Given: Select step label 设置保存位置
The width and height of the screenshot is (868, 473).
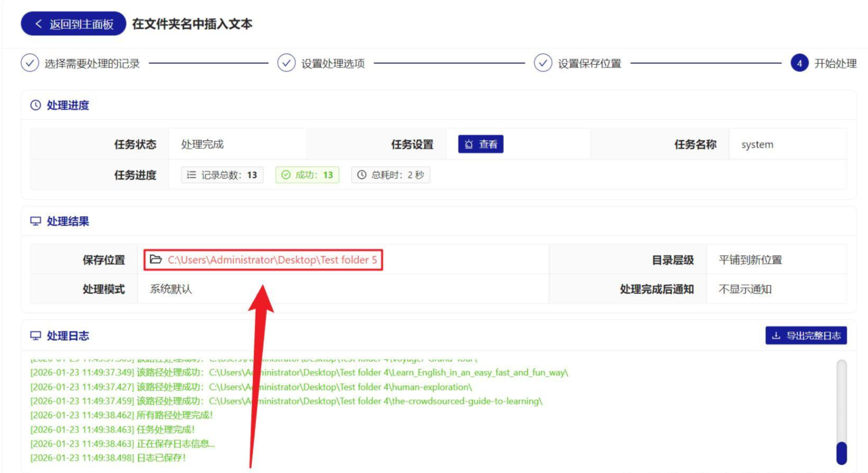Looking at the screenshot, I should pos(589,63).
